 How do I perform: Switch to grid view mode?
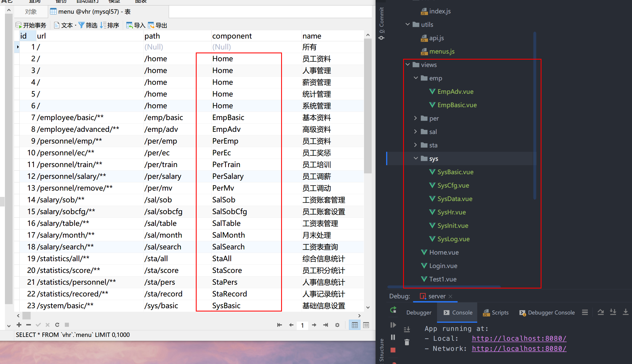(355, 325)
